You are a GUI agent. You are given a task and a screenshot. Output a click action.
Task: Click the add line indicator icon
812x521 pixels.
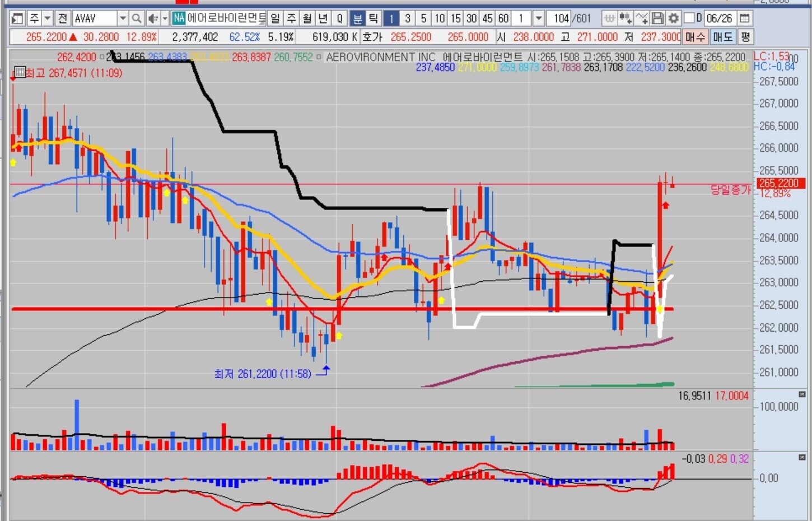(642, 18)
